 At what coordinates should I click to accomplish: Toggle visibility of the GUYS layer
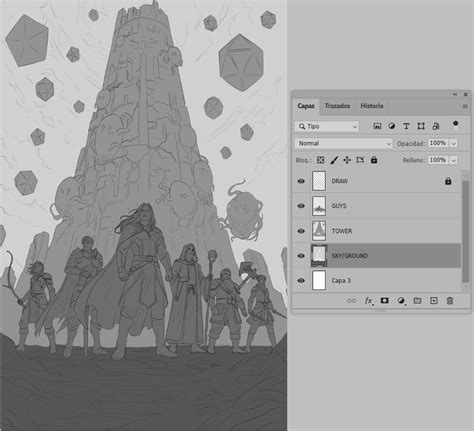[x=301, y=206]
